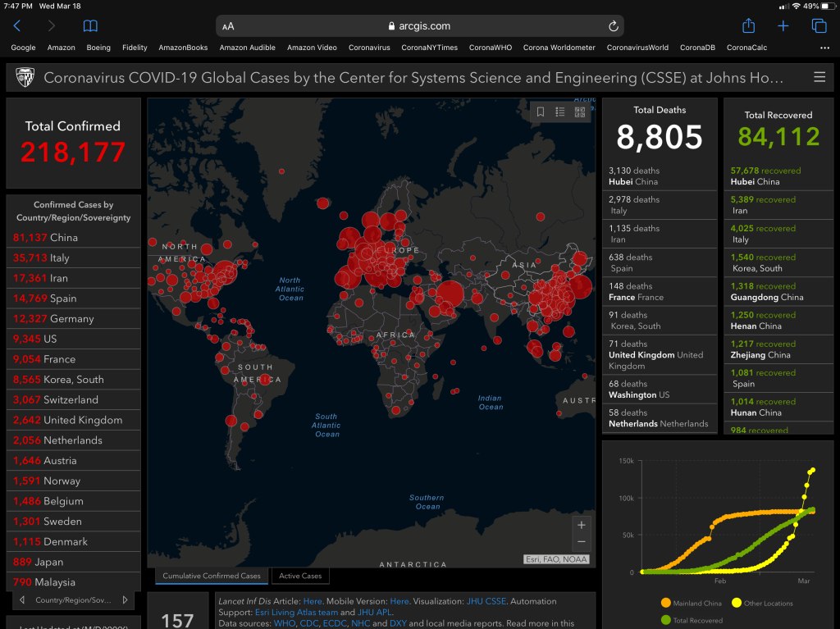
Task: Tap the Safari share icon
Action: [x=748, y=26]
